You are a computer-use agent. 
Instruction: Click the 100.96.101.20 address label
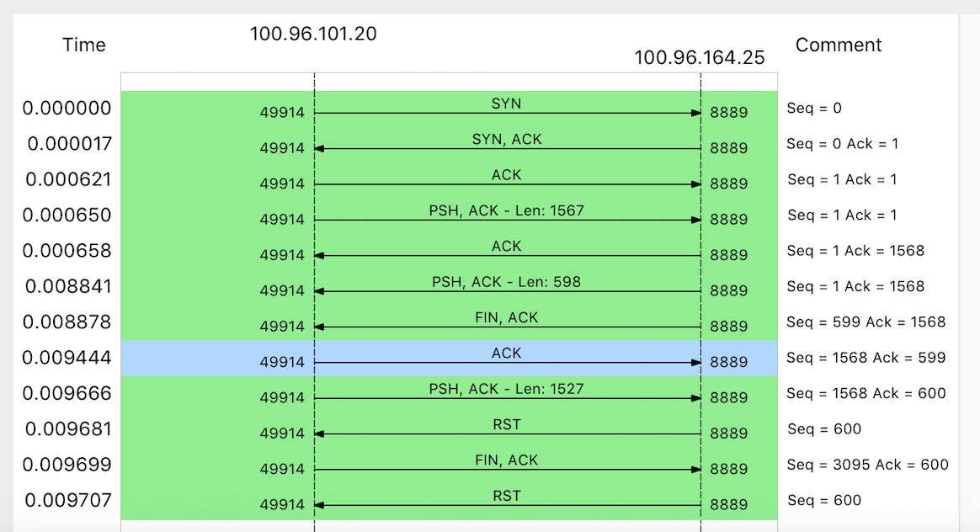click(x=313, y=35)
